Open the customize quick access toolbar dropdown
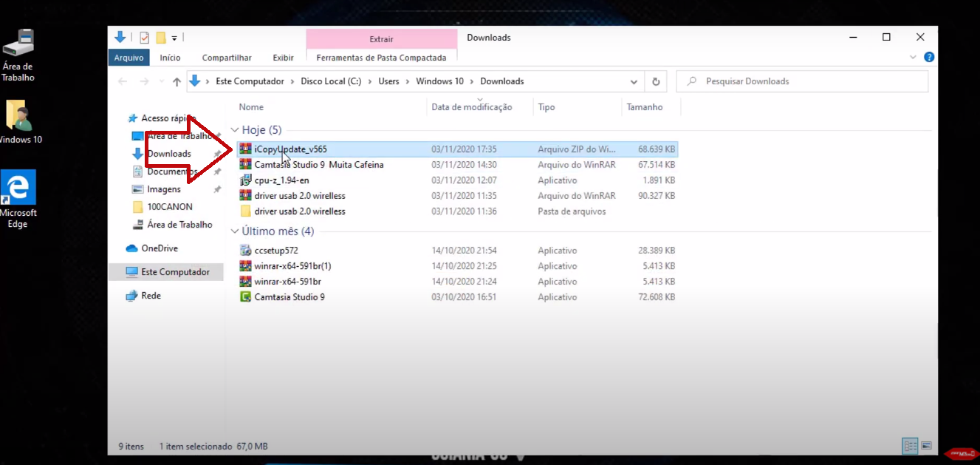This screenshot has height=465, width=980. (174, 38)
